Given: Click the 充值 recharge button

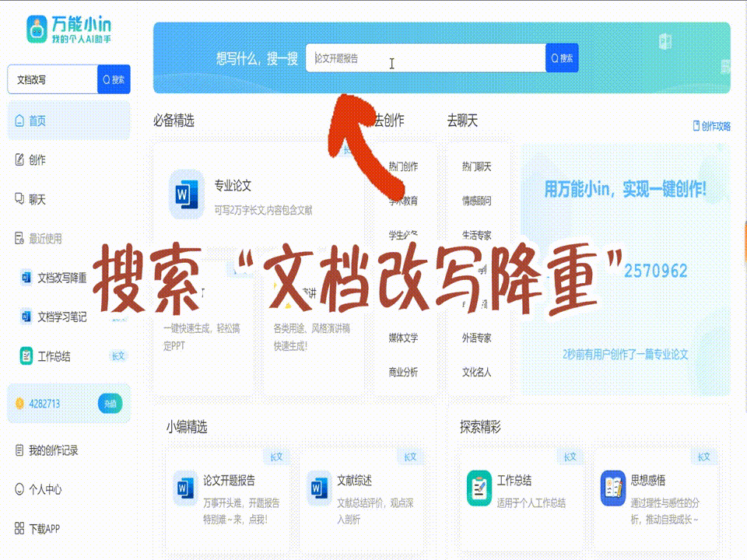Looking at the screenshot, I should coord(110,404).
